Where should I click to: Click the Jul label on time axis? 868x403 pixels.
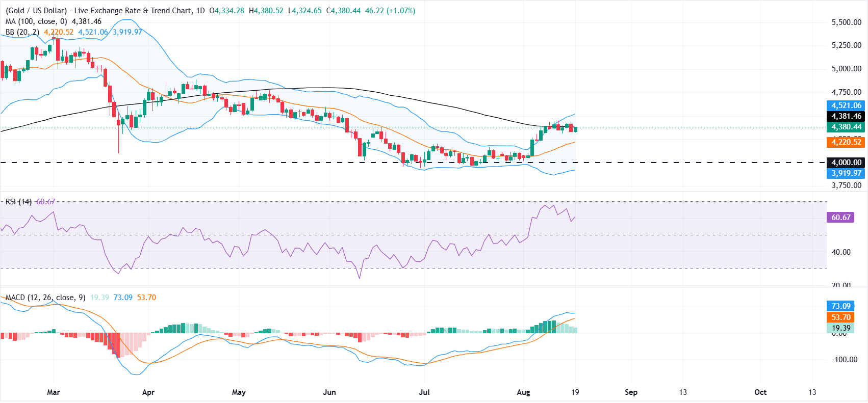[424, 392]
